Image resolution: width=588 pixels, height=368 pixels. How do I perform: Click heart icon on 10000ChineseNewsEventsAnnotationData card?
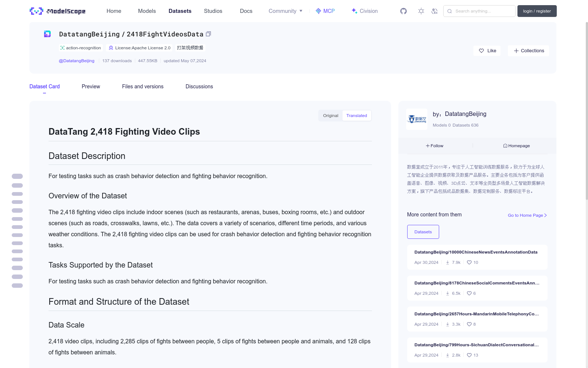469,262
